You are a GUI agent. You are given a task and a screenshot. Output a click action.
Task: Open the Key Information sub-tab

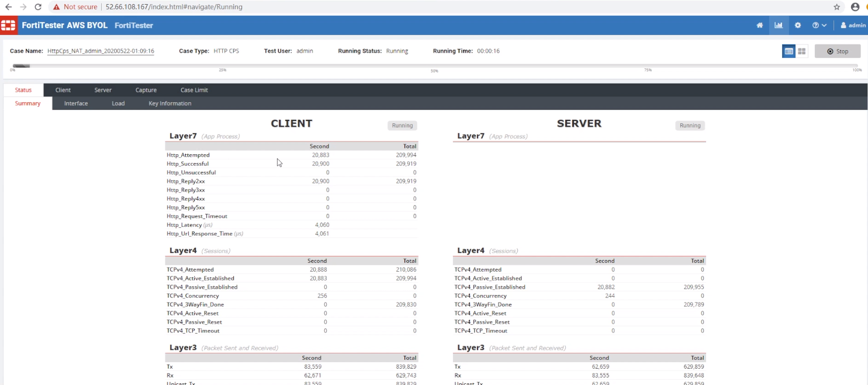pos(170,103)
